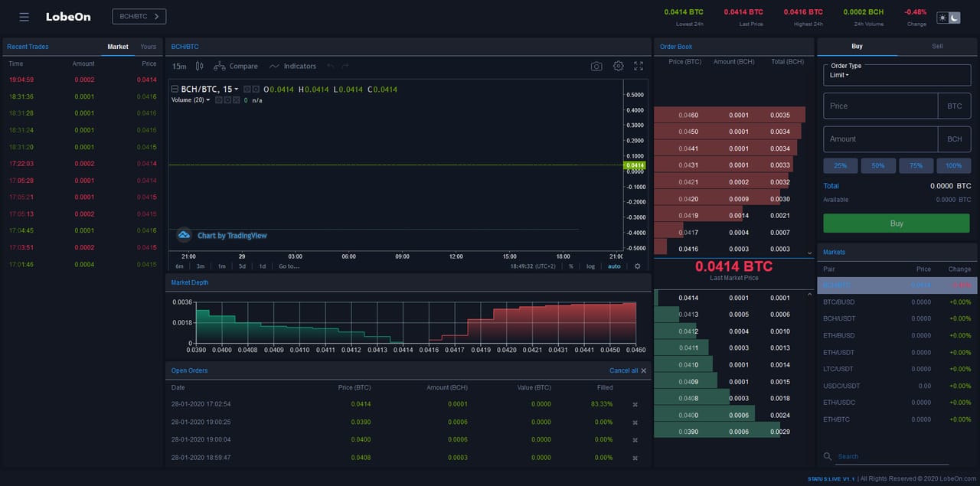Toggle log scale on chart
980x486 pixels.
tap(590, 266)
